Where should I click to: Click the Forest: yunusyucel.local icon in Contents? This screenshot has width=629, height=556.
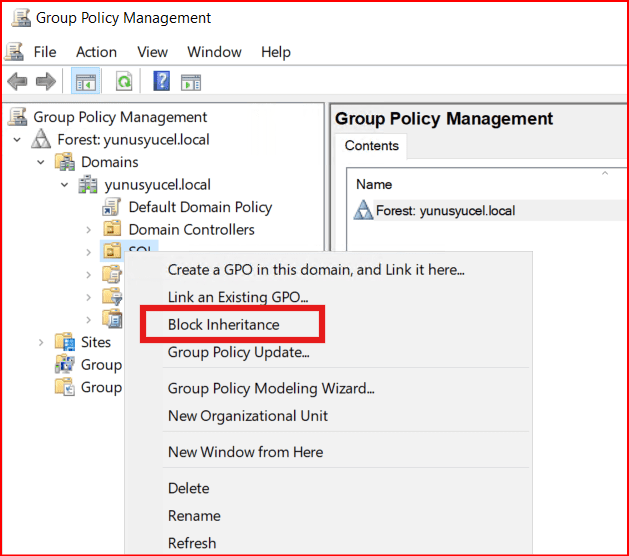[x=364, y=211]
